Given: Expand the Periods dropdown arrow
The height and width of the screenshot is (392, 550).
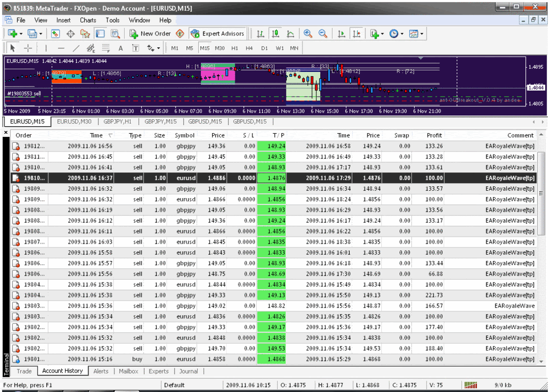Looking at the screenshot, I should click(402, 34).
